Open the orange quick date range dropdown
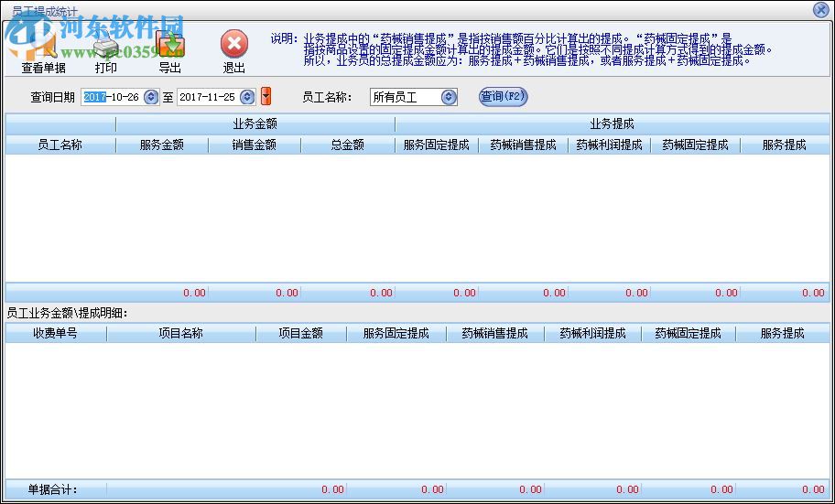Image resolution: width=835 pixels, height=504 pixels. click(266, 96)
